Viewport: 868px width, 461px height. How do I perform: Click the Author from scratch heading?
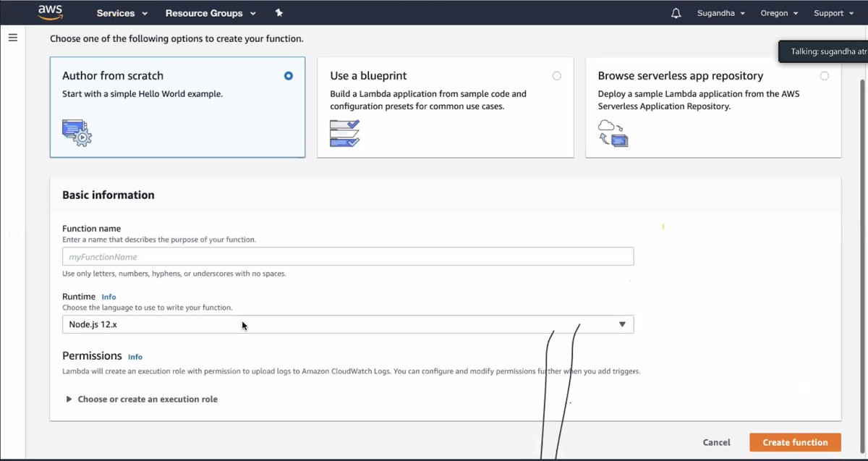(x=113, y=76)
